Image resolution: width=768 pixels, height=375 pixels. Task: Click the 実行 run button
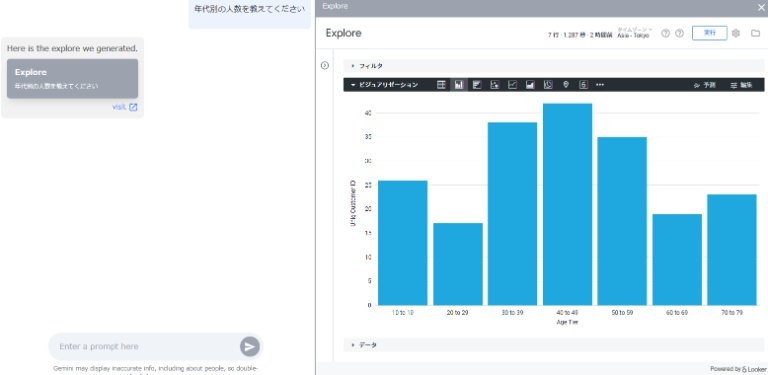coord(709,33)
